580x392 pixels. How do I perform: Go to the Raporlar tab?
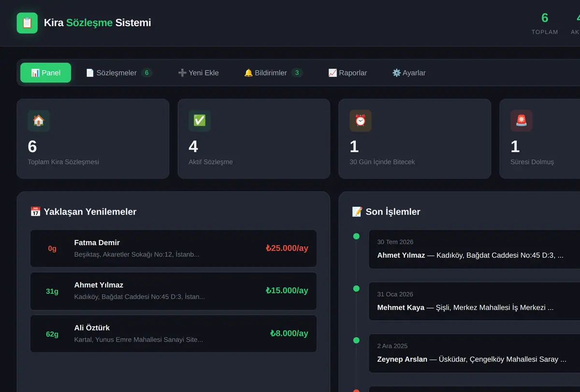click(348, 73)
